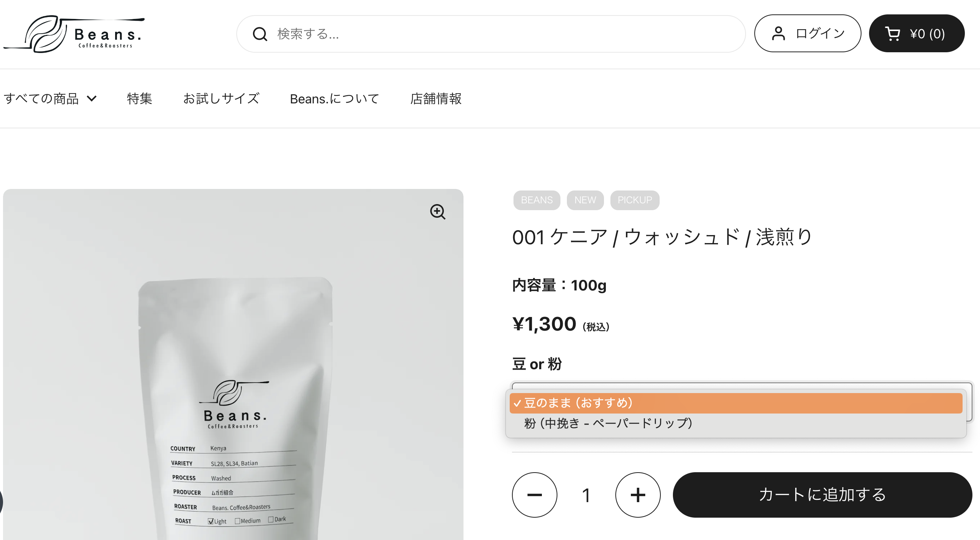Click the user icon beside ログイン
Image resolution: width=980 pixels, height=540 pixels.
point(778,33)
